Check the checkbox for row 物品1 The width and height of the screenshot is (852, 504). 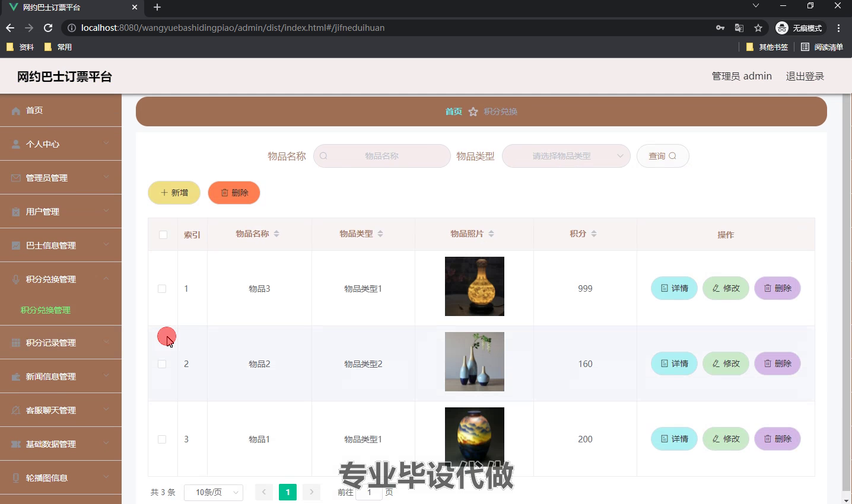point(162,439)
